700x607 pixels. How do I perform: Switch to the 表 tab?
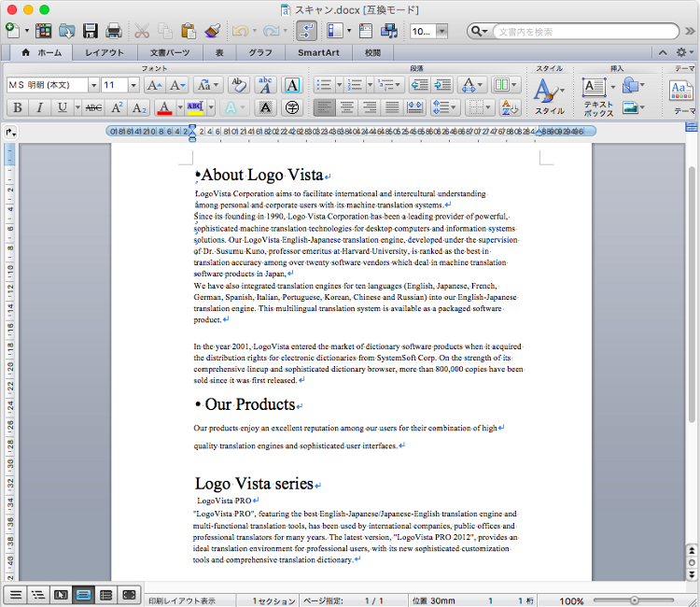(x=219, y=52)
